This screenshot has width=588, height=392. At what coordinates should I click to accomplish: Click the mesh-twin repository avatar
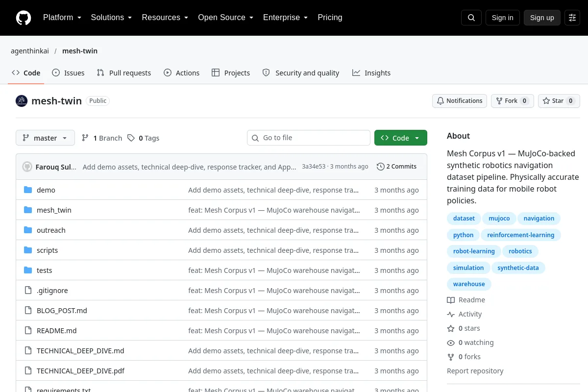pos(22,101)
